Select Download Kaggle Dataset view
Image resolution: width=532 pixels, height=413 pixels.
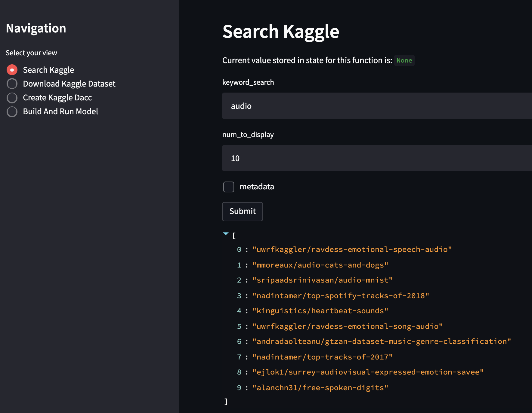(x=12, y=84)
